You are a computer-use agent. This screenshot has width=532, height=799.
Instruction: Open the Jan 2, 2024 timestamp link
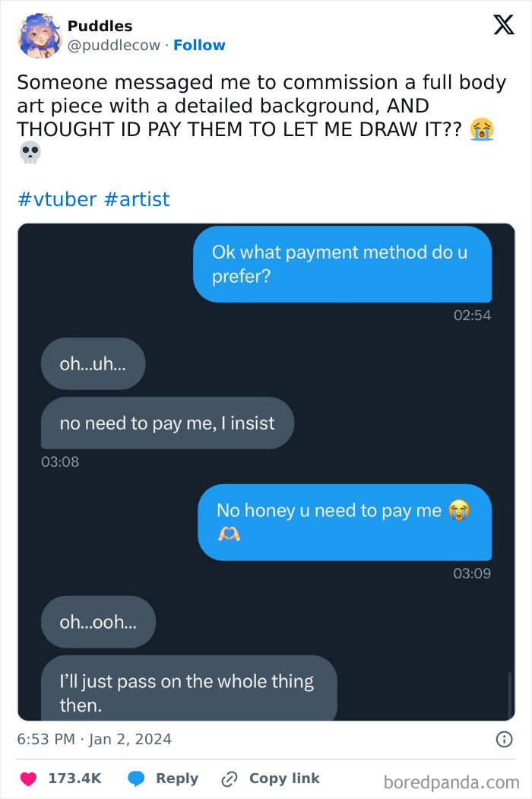(x=93, y=738)
